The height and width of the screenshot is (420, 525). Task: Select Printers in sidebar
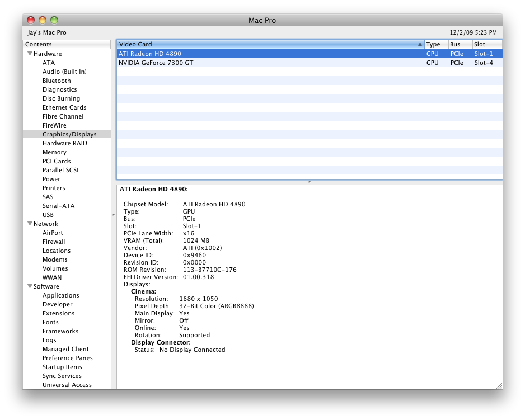54,188
